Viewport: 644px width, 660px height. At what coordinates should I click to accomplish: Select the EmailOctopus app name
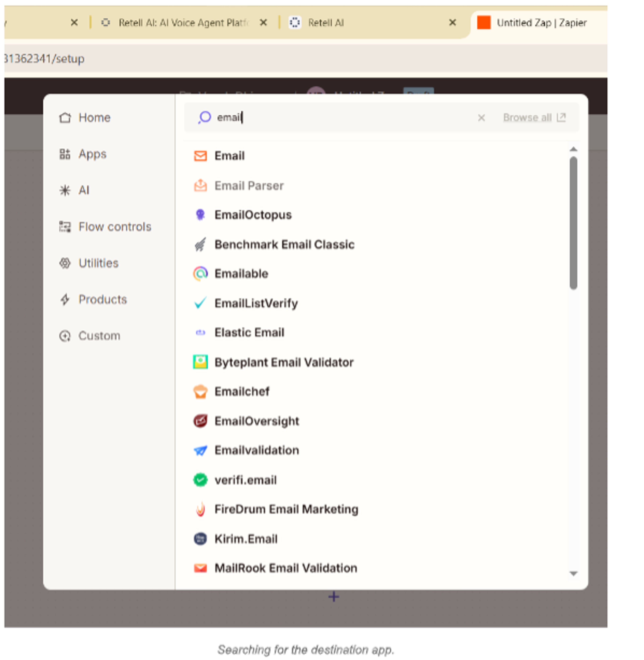[x=253, y=215]
